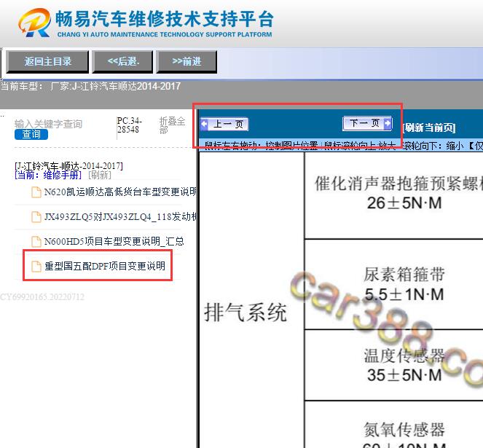Viewport: 483px width, 448px height.
Task: Click the 催化消声器抱箍预紧螺栓 cell
Action: pos(393,195)
